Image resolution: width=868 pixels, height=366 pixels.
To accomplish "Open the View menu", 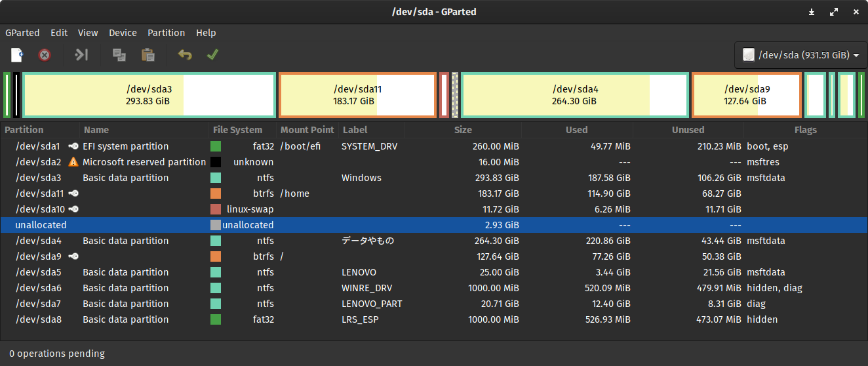I will [88, 33].
